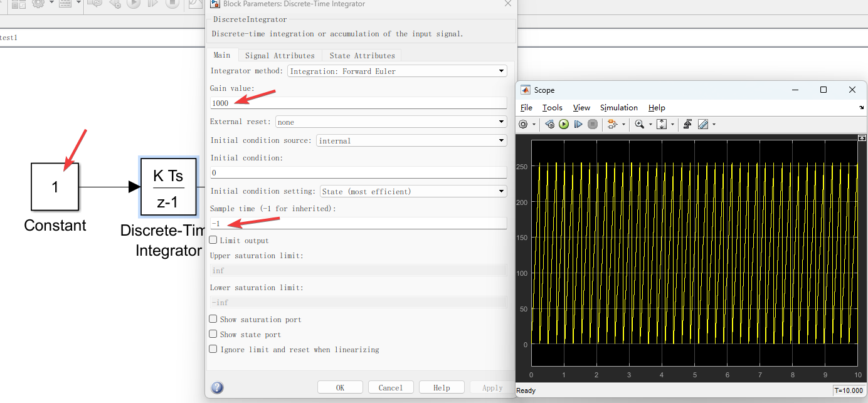The image size is (868, 403).
Task: Open the External reset dropdown
Action: point(391,122)
